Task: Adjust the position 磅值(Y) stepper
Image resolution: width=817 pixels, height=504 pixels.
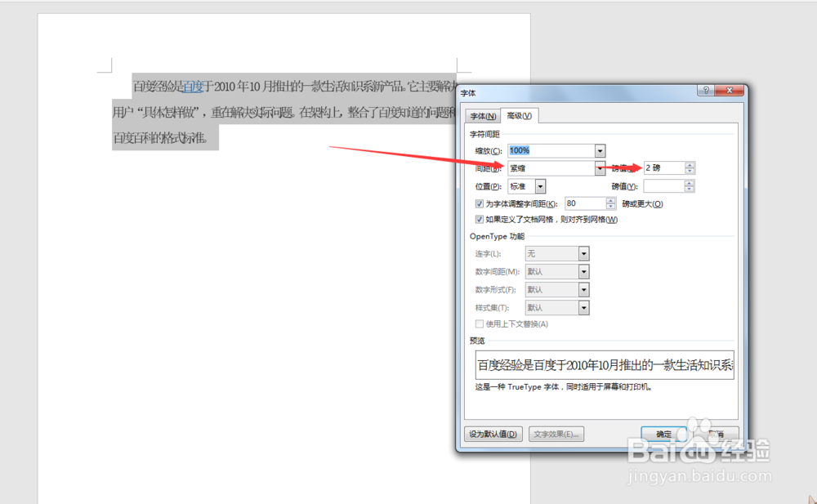Action: (690, 186)
